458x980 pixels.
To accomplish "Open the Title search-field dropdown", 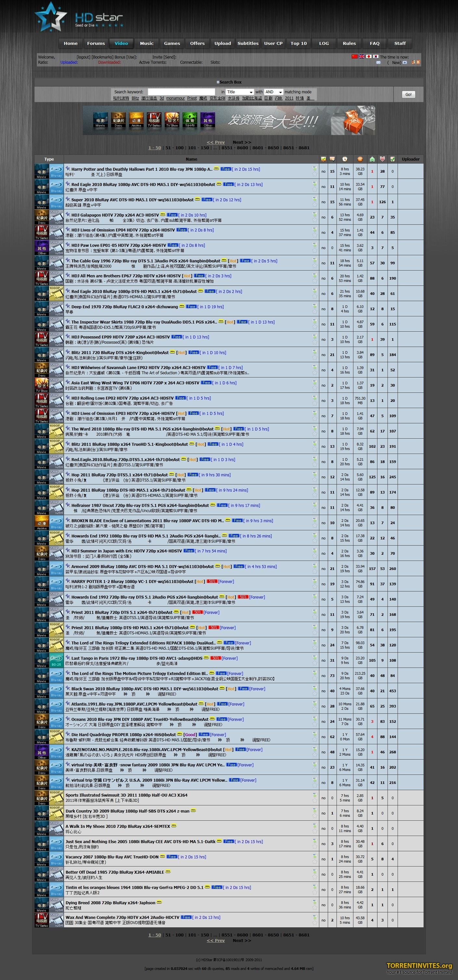I will point(239,92).
